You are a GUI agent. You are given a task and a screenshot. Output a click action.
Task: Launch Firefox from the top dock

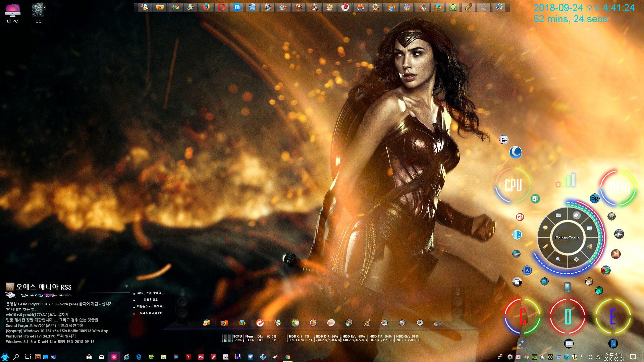point(206,7)
